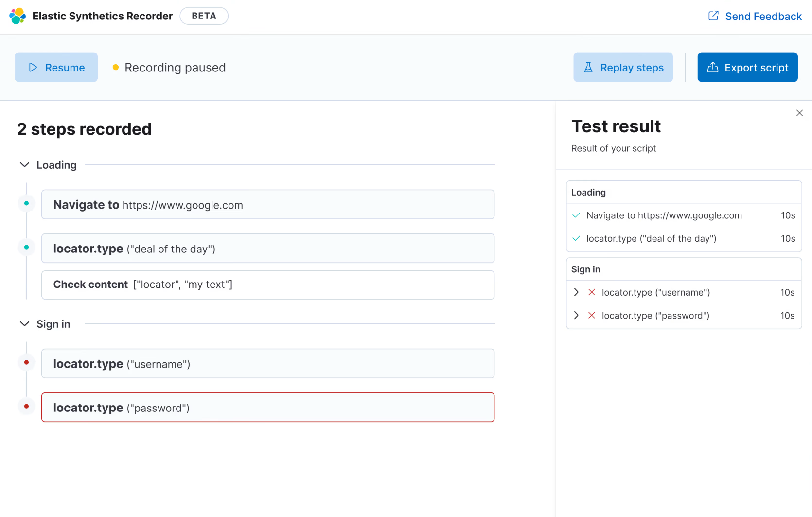
Task: Click the "Navigate to https://www.google.com" result text
Action: click(x=664, y=215)
